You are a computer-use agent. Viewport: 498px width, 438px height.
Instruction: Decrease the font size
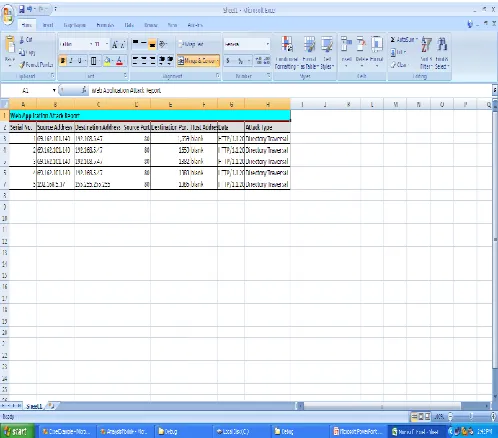[x=123, y=44]
